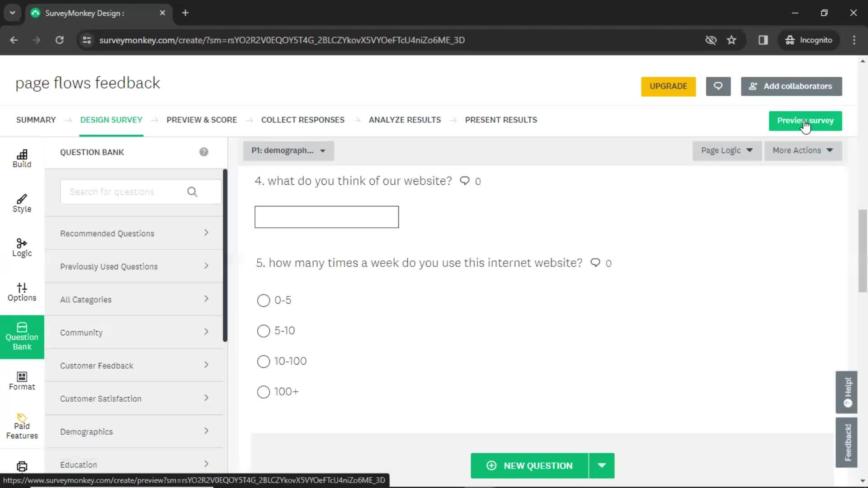Click the Preview Survey button
The width and height of the screenshot is (868, 488).
click(806, 120)
